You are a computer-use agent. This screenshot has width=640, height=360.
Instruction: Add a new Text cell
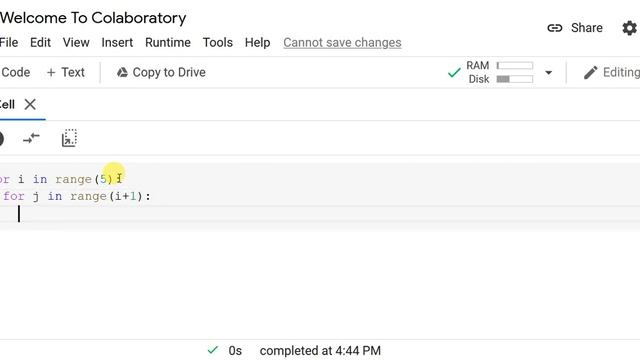pos(65,72)
